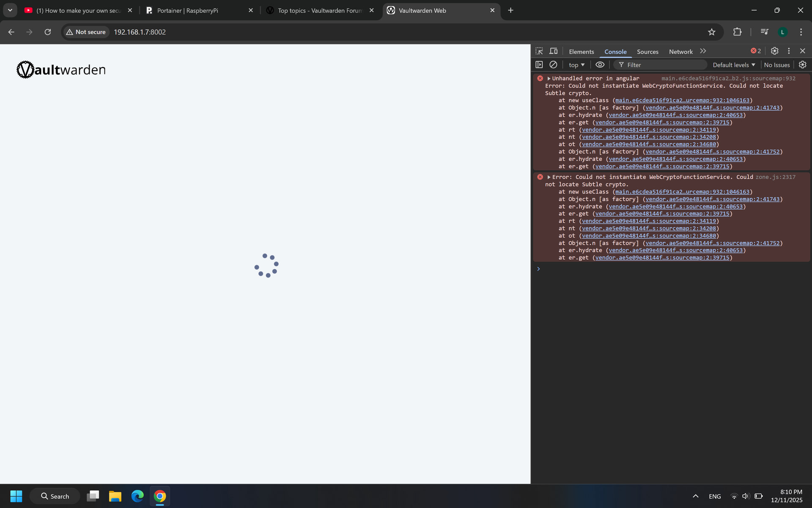Select the inspect element picker icon
The image size is (812, 508).
(x=539, y=51)
